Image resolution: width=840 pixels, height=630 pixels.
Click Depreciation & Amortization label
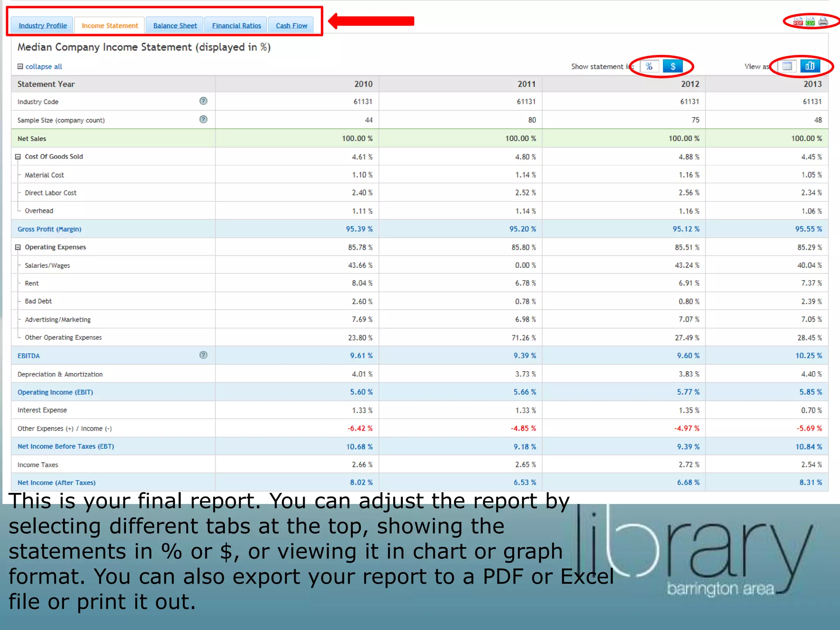[x=60, y=374]
